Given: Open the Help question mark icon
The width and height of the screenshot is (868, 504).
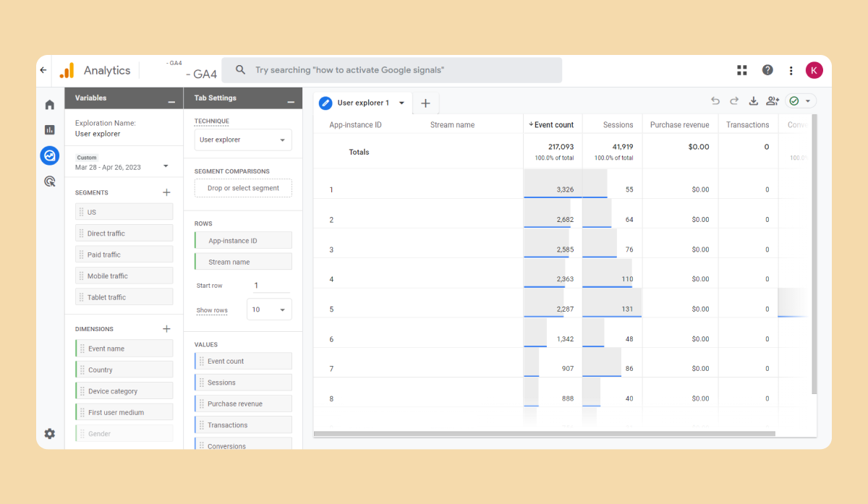Looking at the screenshot, I should [x=767, y=70].
